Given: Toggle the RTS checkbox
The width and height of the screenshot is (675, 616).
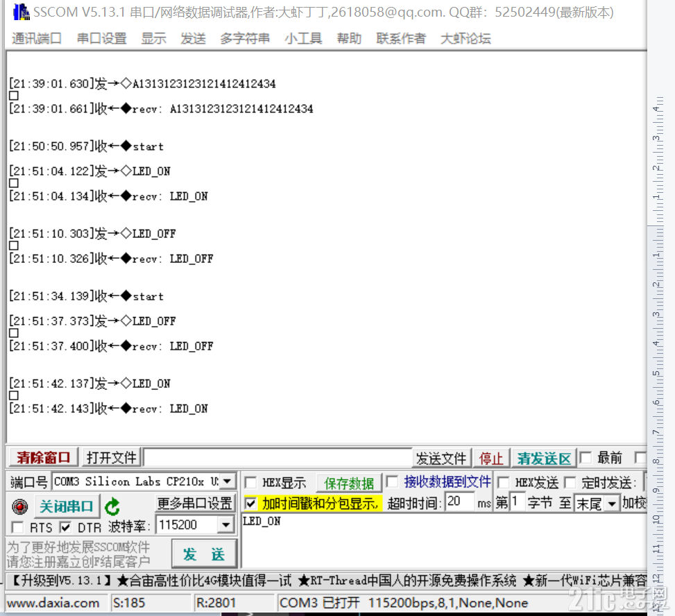Looking at the screenshot, I should [x=17, y=527].
